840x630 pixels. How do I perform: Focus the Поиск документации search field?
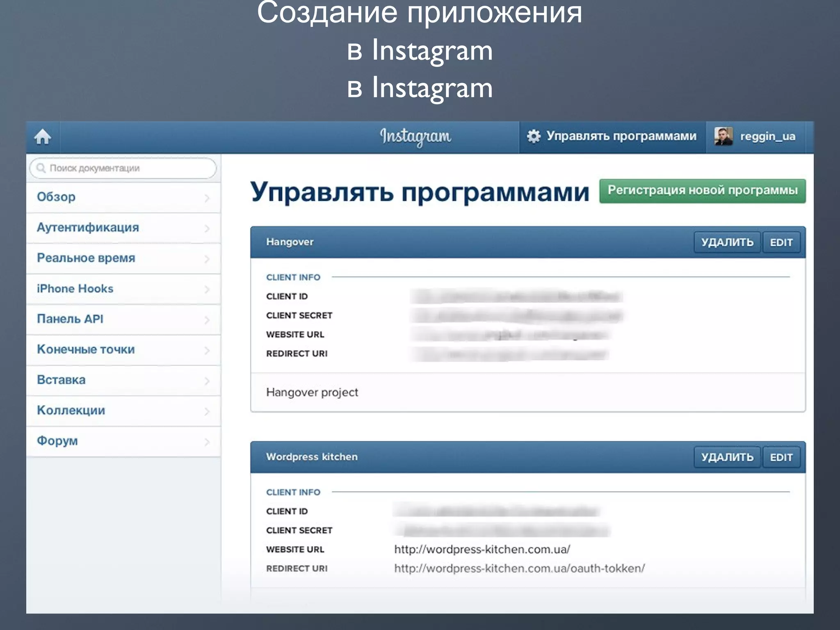tap(123, 168)
